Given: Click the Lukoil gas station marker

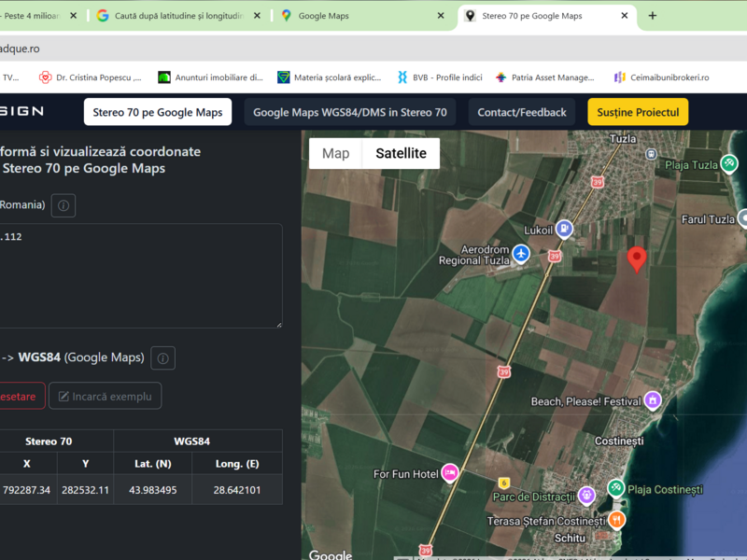Looking at the screenshot, I should click(564, 229).
